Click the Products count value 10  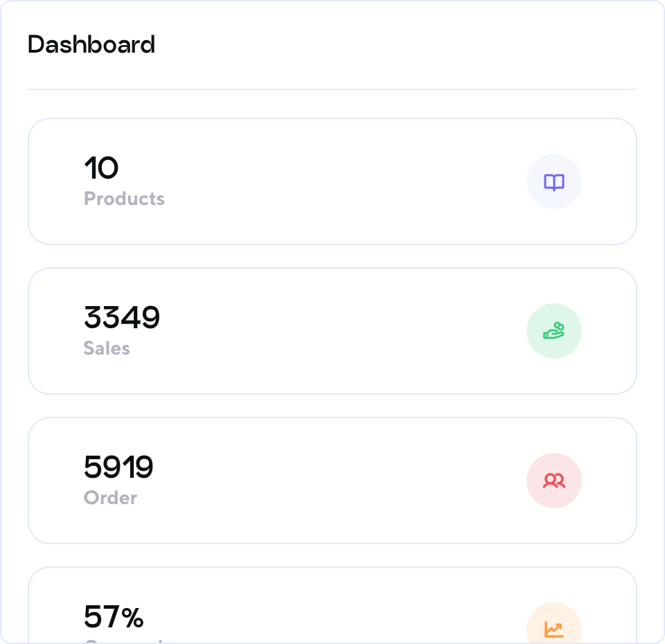point(101,168)
